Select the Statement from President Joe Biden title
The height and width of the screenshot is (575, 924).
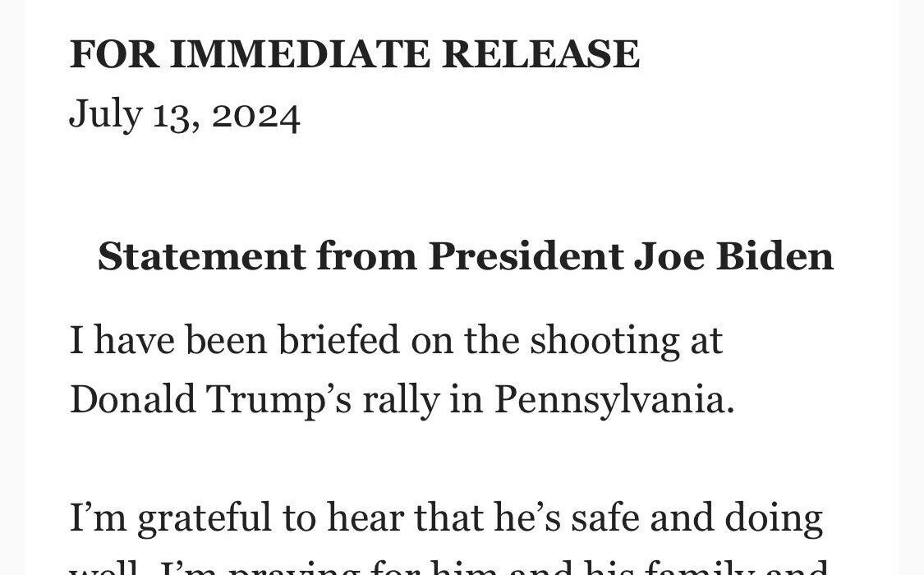pyautogui.click(x=466, y=257)
